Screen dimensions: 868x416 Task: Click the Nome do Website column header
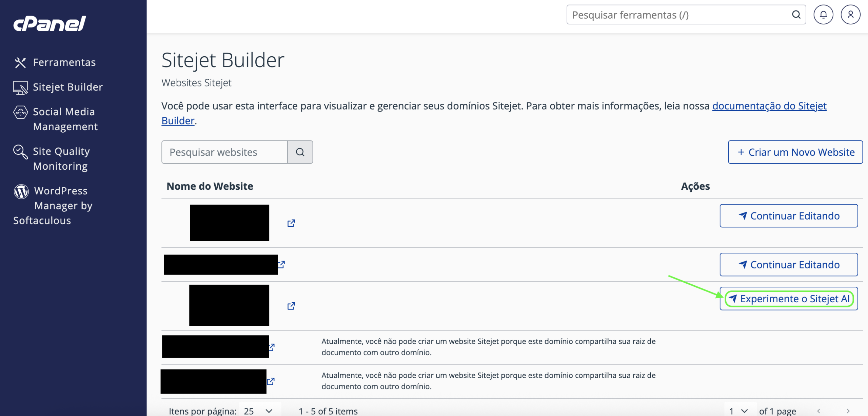pyautogui.click(x=210, y=186)
